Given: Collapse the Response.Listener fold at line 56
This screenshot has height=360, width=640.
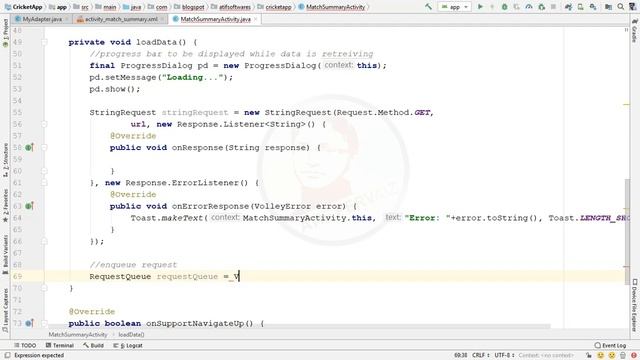Looking at the screenshot, I should click(x=44, y=124).
